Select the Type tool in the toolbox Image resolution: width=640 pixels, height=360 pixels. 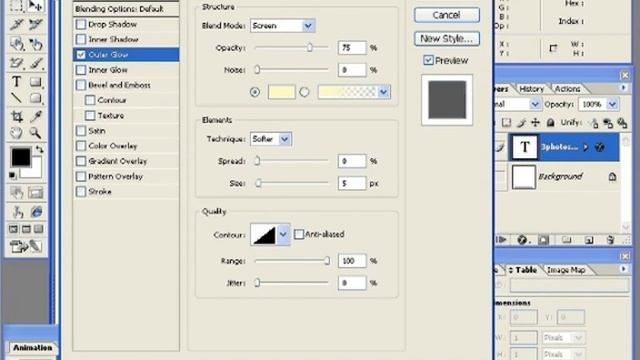tap(16, 81)
